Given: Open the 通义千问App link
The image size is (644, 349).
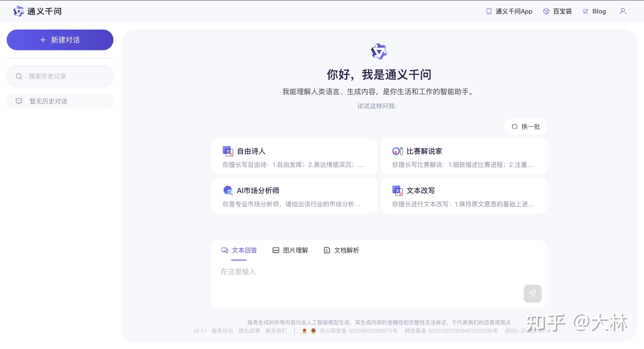Looking at the screenshot, I should [509, 11].
